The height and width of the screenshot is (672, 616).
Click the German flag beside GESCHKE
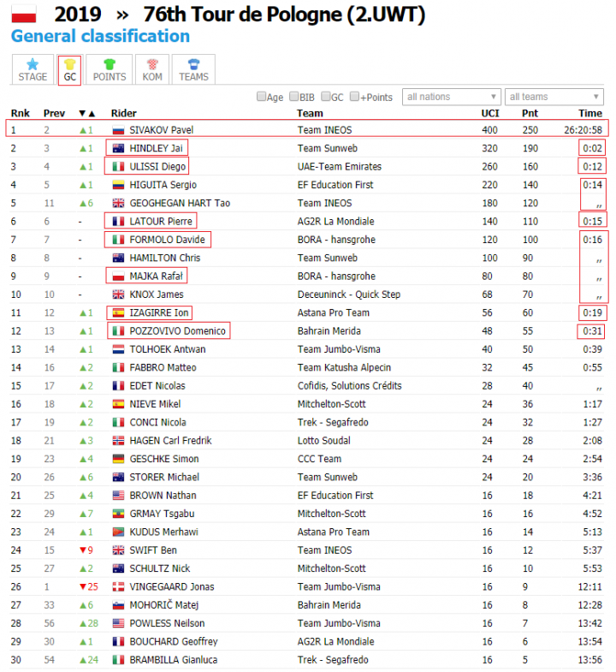click(x=118, y=459)
